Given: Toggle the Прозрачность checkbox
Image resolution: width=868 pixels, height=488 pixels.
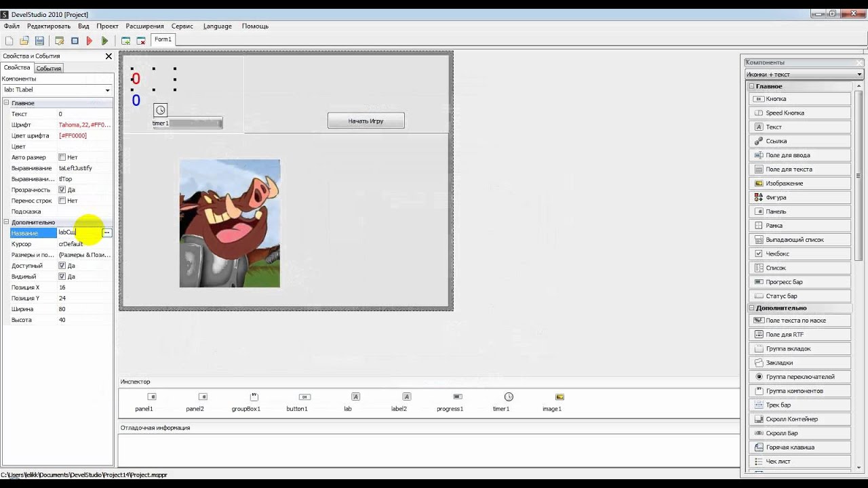Looking at the screenshot, I should point(62,190).
